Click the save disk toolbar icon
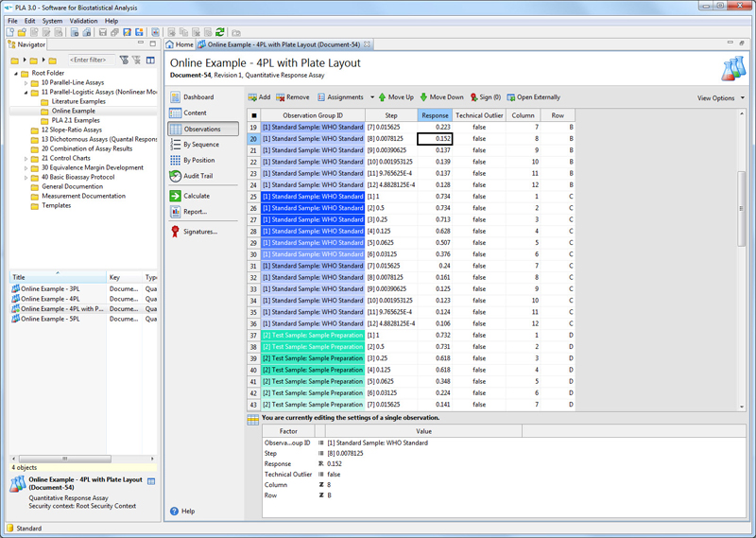The height and width of the screenshot is (538, 756). point(103,32)
